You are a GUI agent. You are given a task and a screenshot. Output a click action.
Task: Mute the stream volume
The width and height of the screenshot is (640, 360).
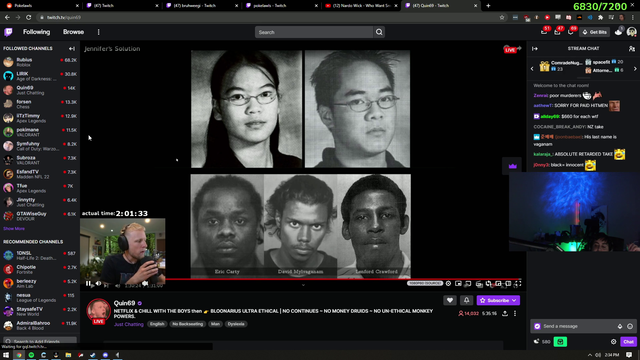(x=98, y=284)
